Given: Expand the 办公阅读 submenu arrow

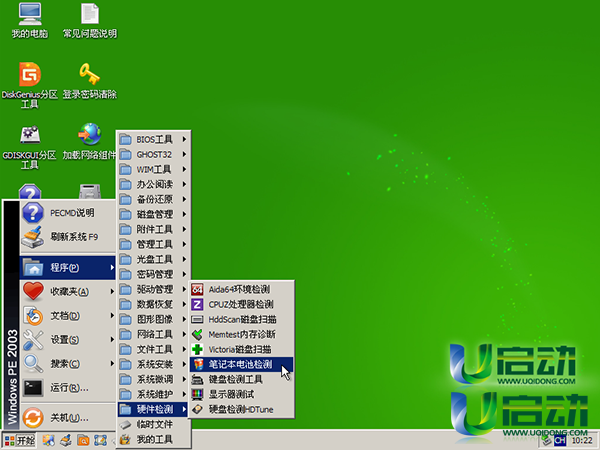Looking at the screenshot, I should coord(184,184).
